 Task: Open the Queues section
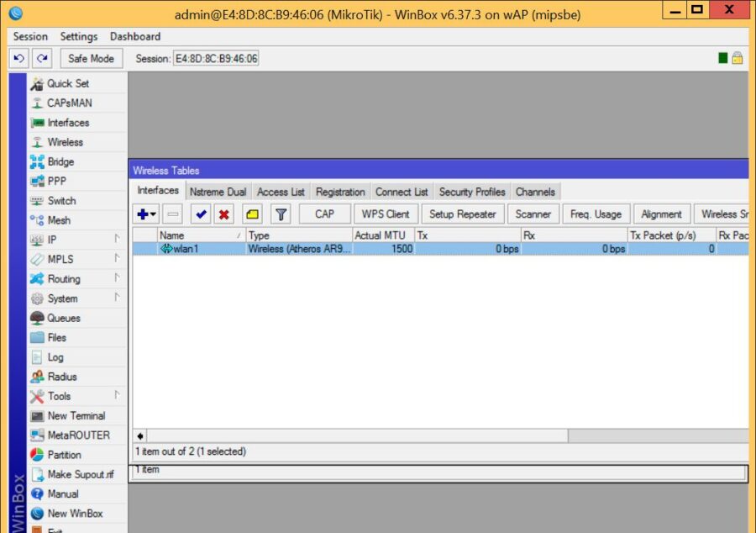pyautogui.click(x=77, y=318)
